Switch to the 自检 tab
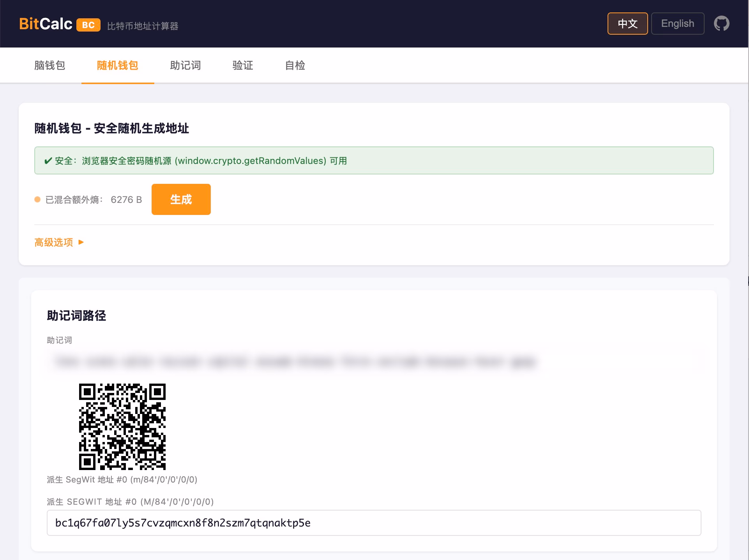 [x=295, y=65]
